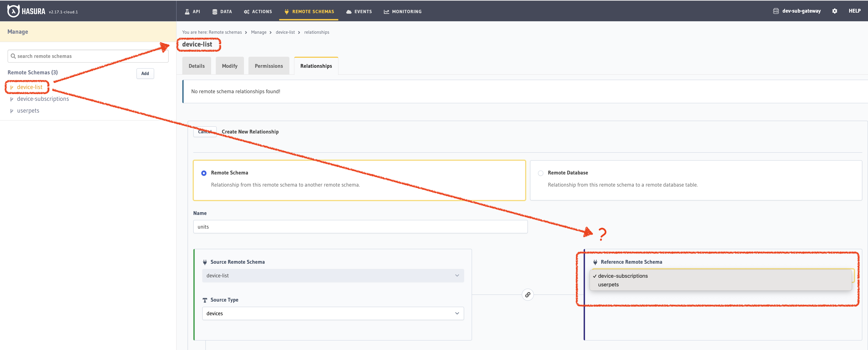Open the Actions section
868x350 pixels.
[258, 11]
